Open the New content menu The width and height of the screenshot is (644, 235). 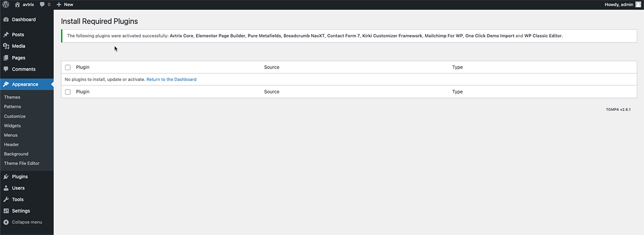65,4
